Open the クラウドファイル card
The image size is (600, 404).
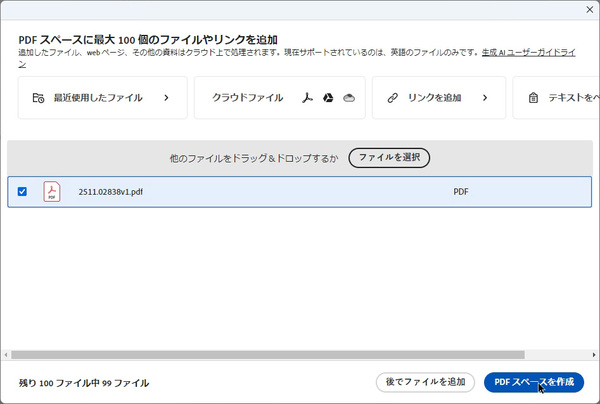click(280, 98)
